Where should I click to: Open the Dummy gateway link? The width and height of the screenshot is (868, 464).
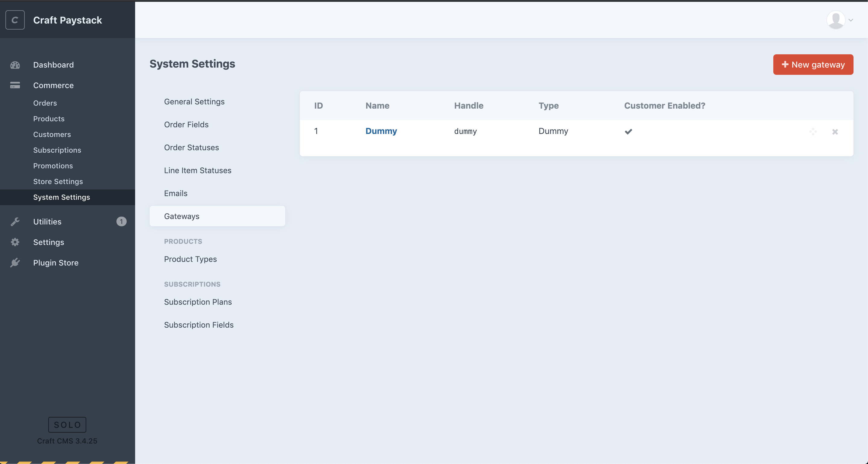381,130
